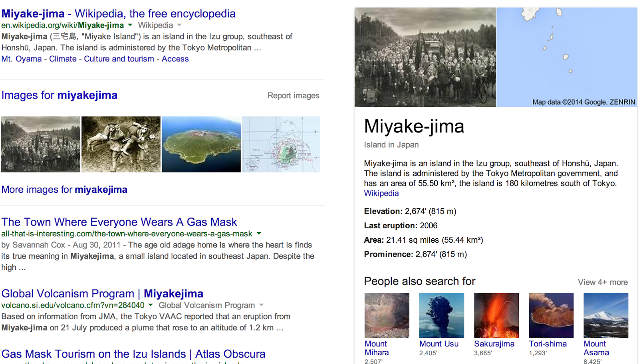The height and width of the screenshot is (364, 639).
Task: Open More images for miyakejima
Action: tap(64, 189)
